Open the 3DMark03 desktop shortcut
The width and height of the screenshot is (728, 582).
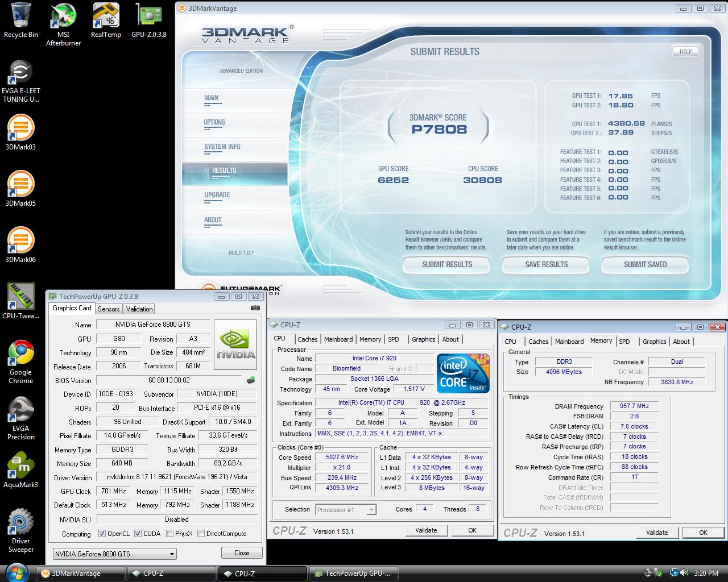20,133
